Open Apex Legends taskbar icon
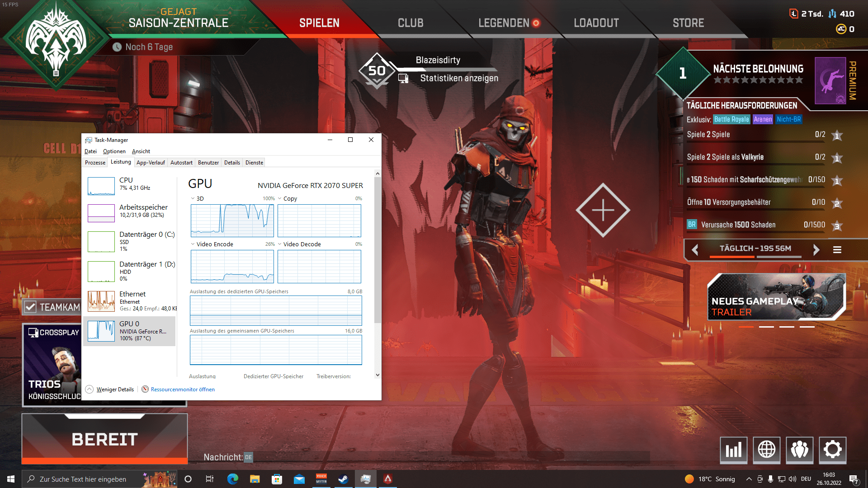Screen dimensions: 868x488 coord(388,479)
